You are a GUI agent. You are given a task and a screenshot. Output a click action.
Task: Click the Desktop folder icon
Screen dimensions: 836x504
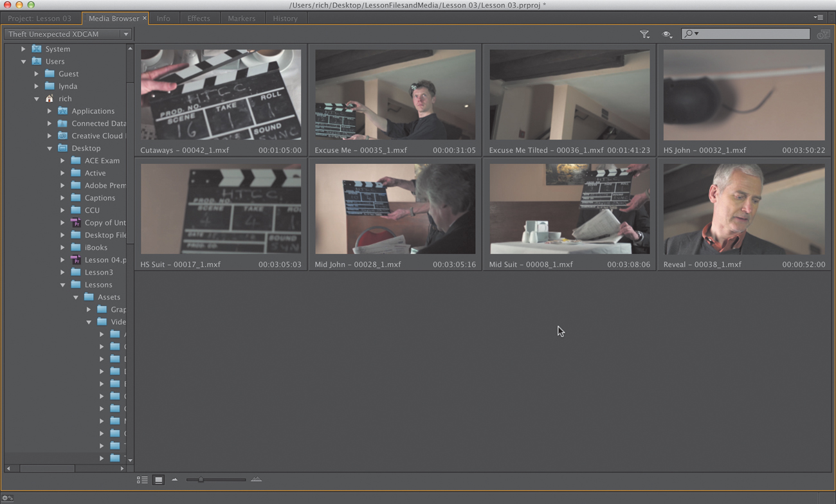click(x=62, y=148)
